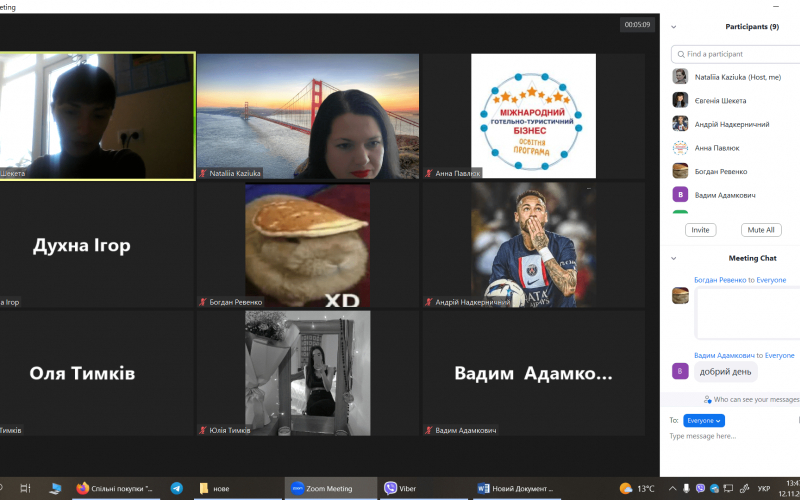The height and width of the screenshot is (500, 800).
Task: Click muted mic icon on Богдан Ревенко tile
Action: (203, 302)
